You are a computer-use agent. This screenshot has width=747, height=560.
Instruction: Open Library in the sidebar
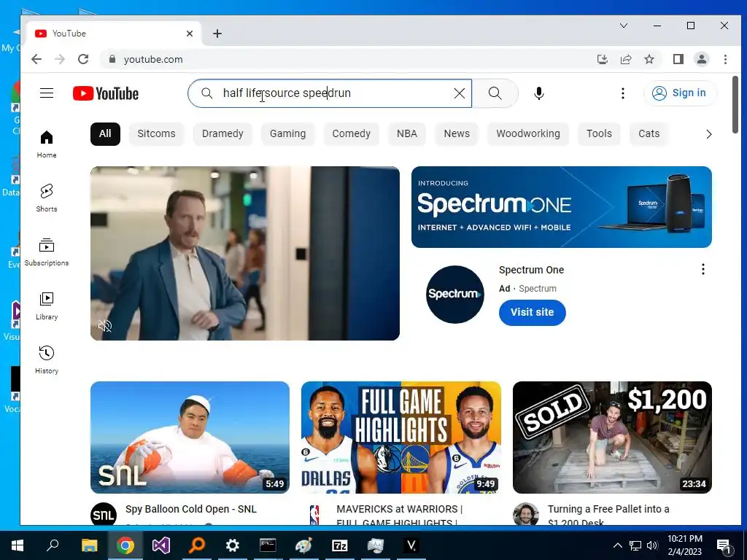[x=47, y=306]
